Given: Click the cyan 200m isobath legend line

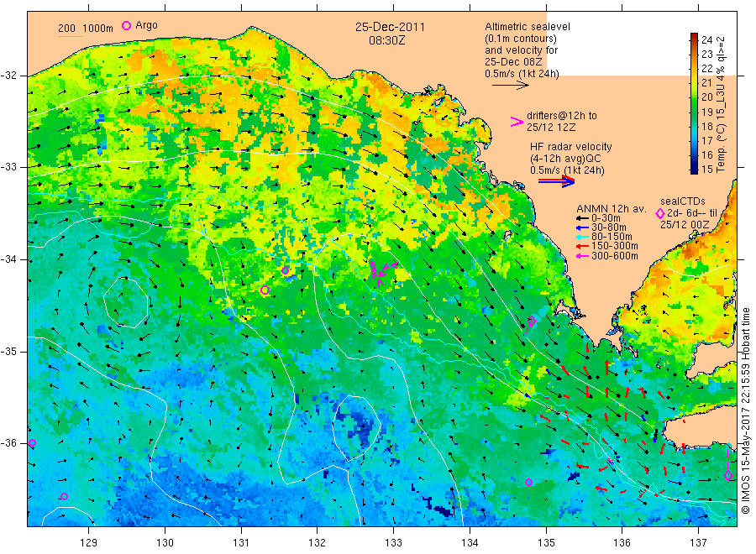Looking at the screenshot, I should pyautogui.click(x=70, y=35).
